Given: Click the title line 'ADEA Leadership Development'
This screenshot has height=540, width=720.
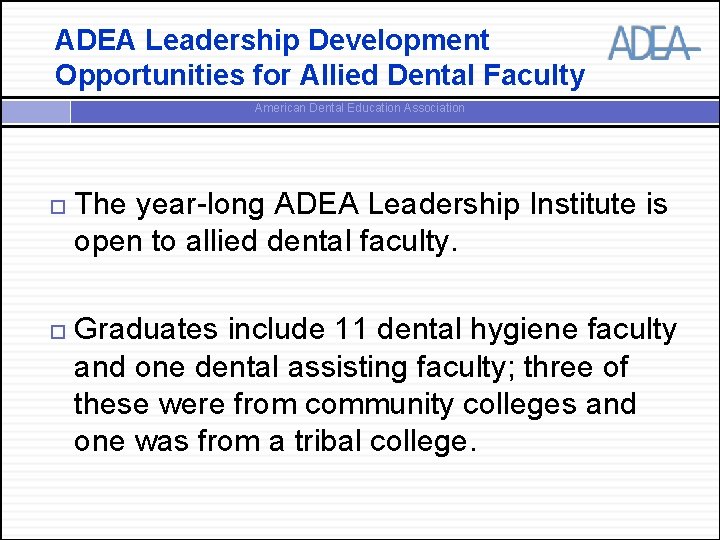Looking at the screenshot, I should [x=272, y=41].
